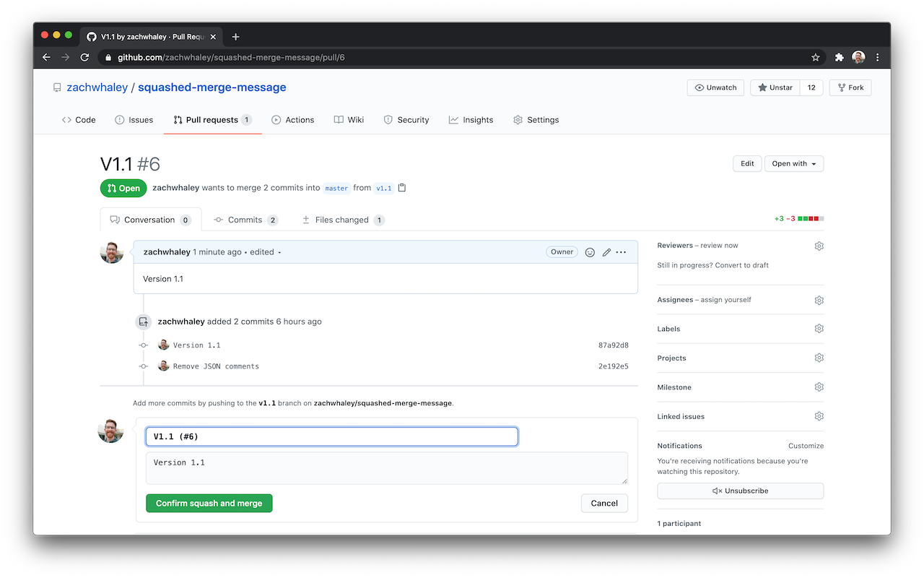Image resolution: width=924 pixels, height=578 pixels.
Task: Open commit 2e192e5
Action: pyautogui.click(x=614, y=366)
